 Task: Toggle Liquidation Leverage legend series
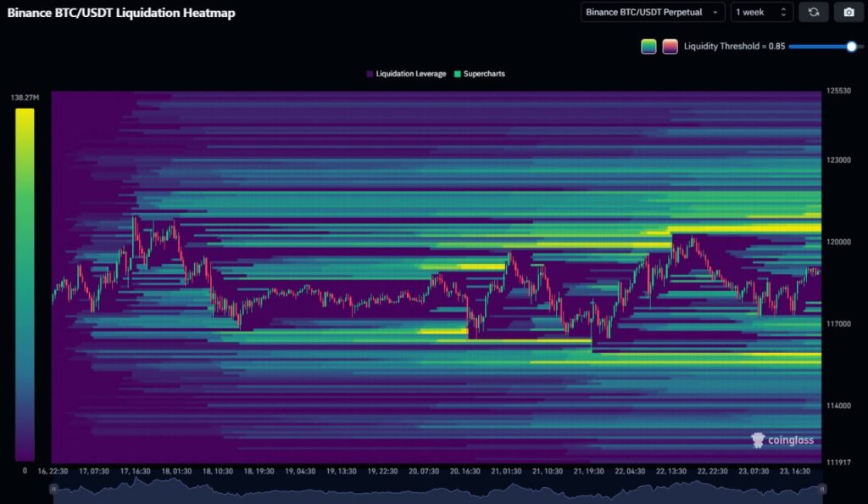click(406, 74)
